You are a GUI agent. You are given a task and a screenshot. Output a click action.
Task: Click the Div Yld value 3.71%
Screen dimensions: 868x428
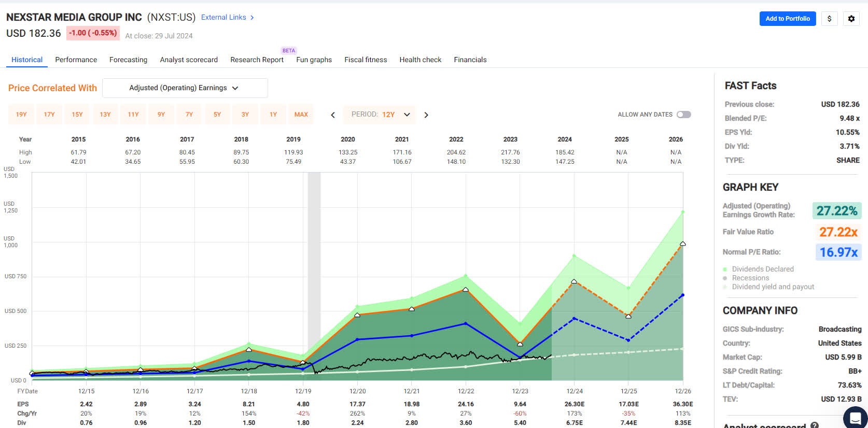[850, 146]
